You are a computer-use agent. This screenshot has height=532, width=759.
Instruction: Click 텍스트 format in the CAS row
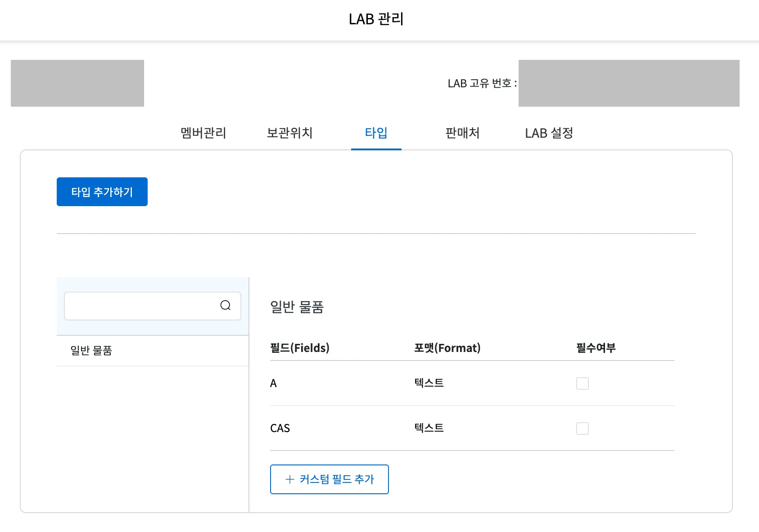point(429,428)
